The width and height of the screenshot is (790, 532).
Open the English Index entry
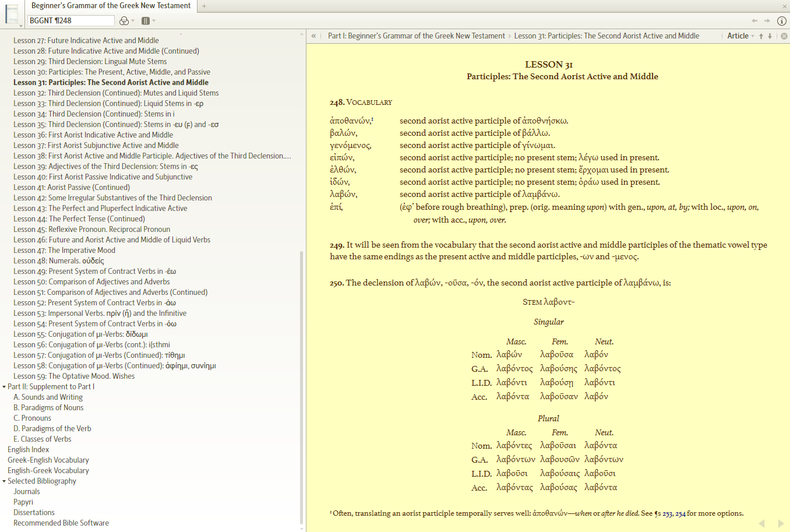tap(29, 450)
